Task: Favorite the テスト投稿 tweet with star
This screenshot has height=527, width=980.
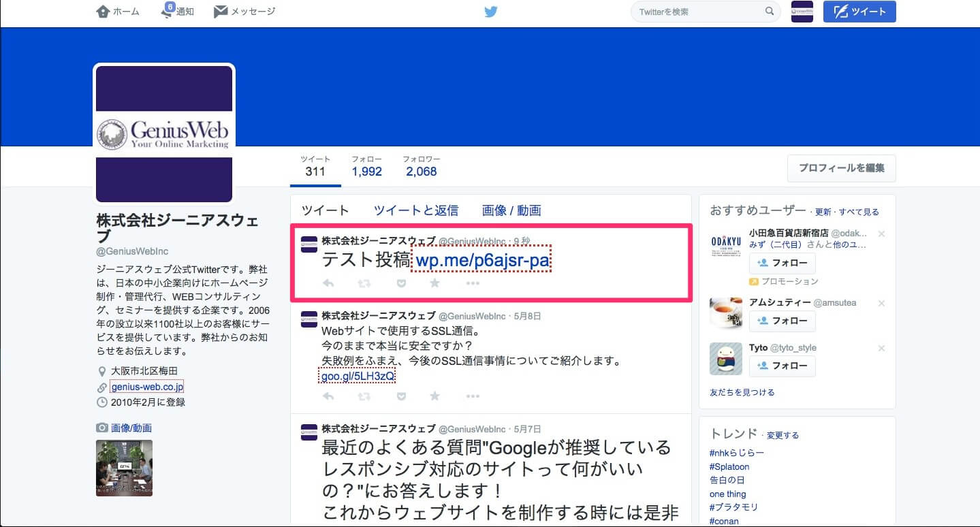Action: pyautogui.click(x=434, y=283)
